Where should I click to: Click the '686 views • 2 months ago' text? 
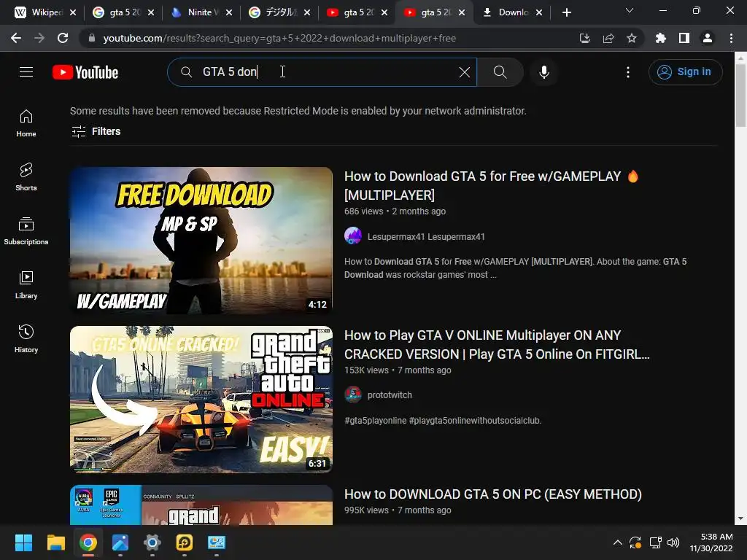395,211
